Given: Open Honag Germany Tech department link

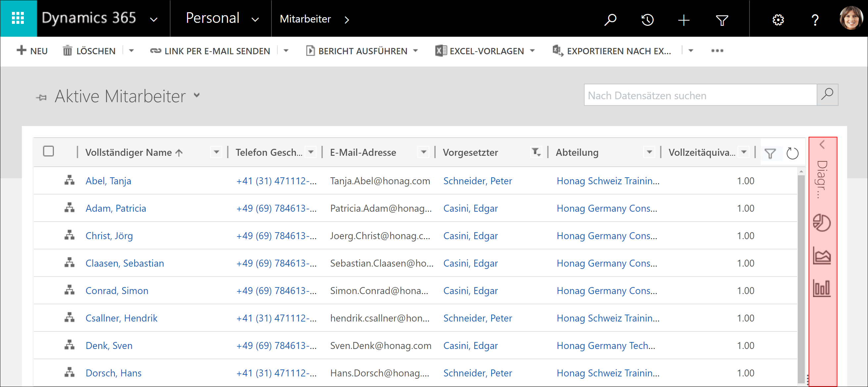Looking at the screenshot, I should (605, 346).
